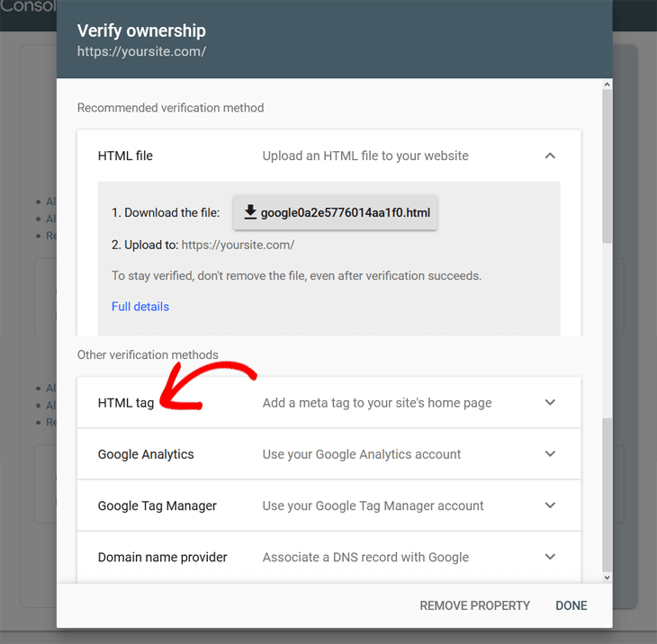Choose the Domain name provider method

click(163, 557)
